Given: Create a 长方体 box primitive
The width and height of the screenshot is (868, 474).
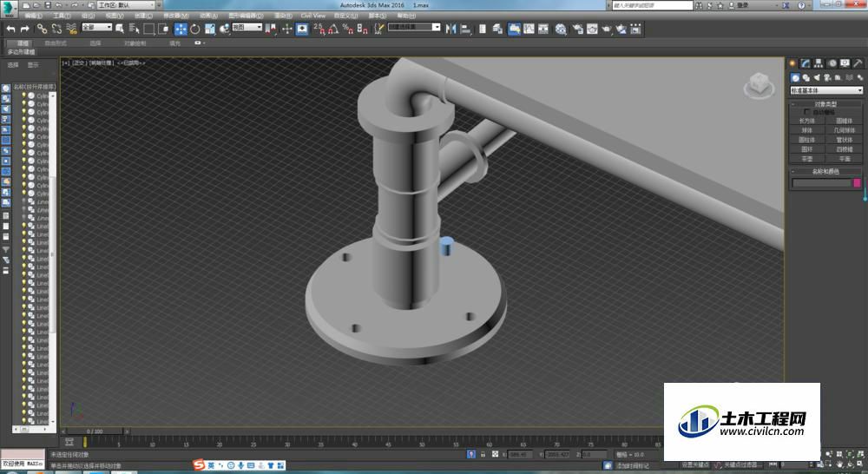Looking at the screenshot, I should coord(807,121).
